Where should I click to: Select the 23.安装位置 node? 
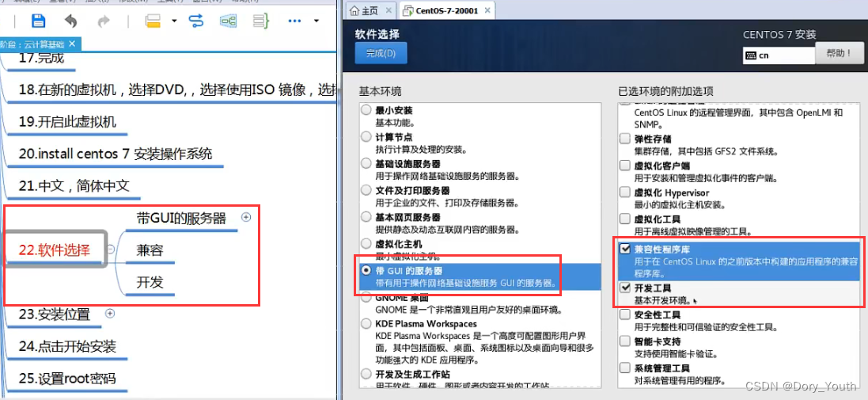click(x=54, y=314)
